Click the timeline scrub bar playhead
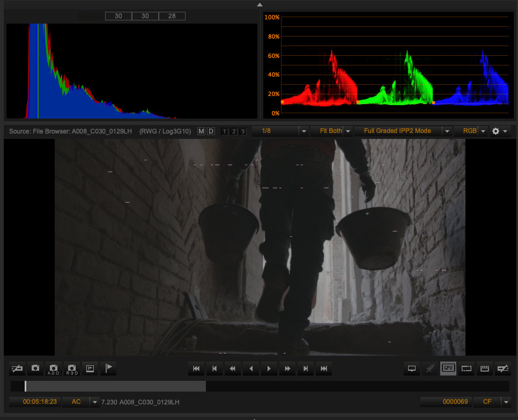Screen dimensions: 518x420 pos(25,386)
